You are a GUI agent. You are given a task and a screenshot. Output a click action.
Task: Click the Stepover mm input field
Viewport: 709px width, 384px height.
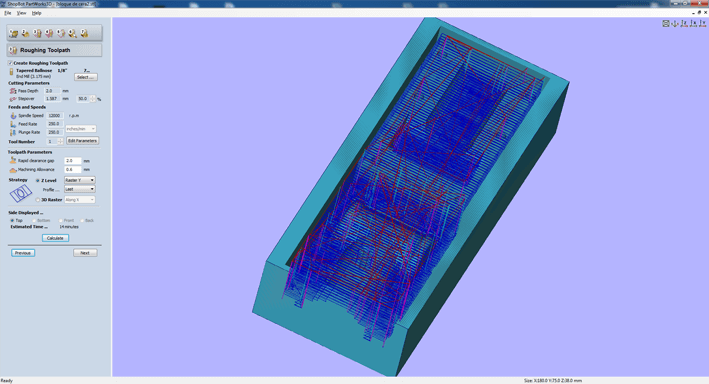tap(52, 99)
